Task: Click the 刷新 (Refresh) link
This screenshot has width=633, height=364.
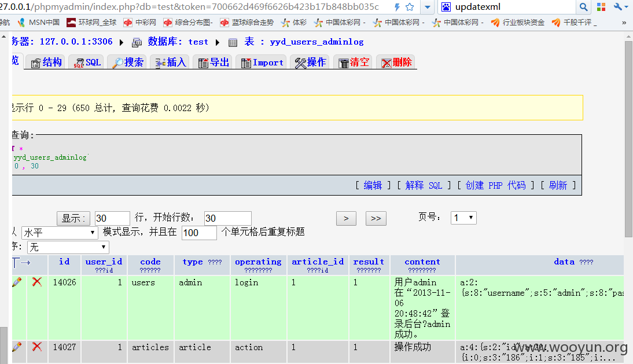Action: [x=558, y=185]
